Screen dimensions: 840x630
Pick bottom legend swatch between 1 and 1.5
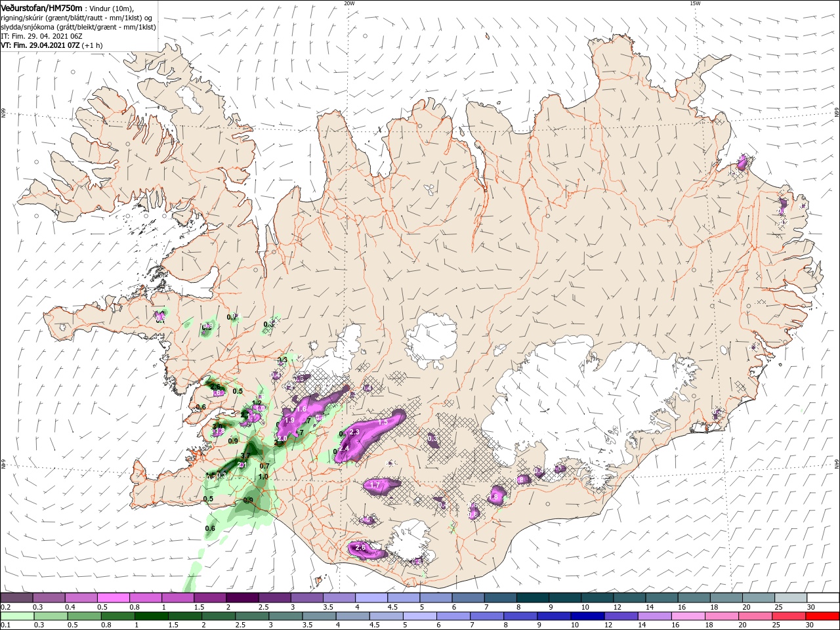(x=152, y=616)
